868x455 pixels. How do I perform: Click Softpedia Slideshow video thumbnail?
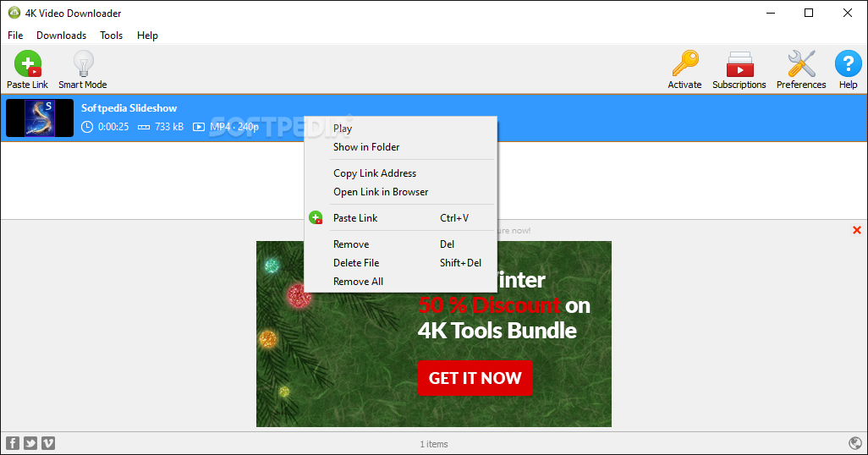coord(40,118)
